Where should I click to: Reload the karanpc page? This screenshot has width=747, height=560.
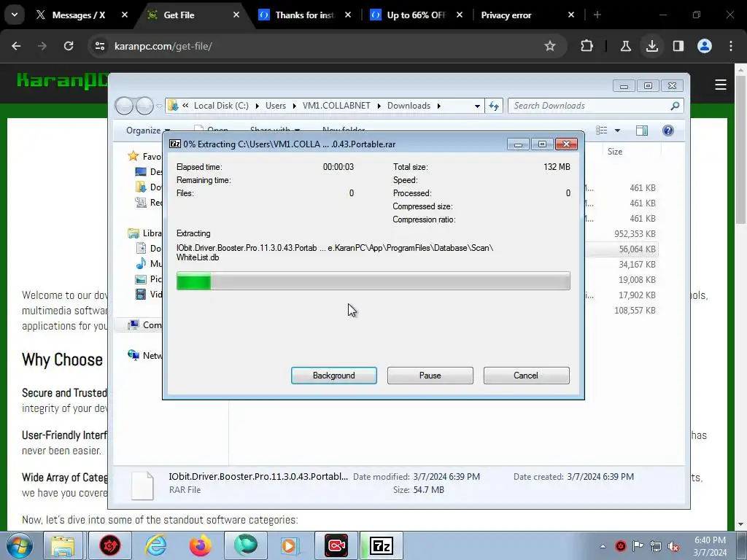69,46
